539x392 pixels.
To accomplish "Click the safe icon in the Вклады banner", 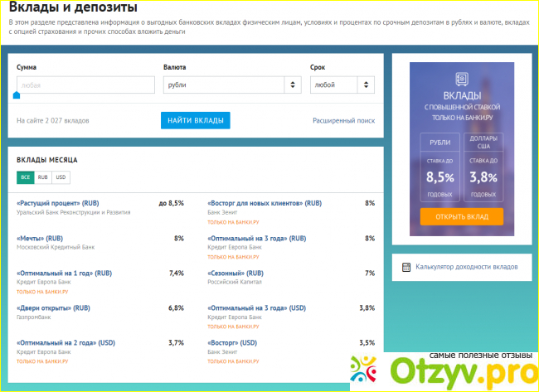I will pyautogui.click(x=461, y=80).
